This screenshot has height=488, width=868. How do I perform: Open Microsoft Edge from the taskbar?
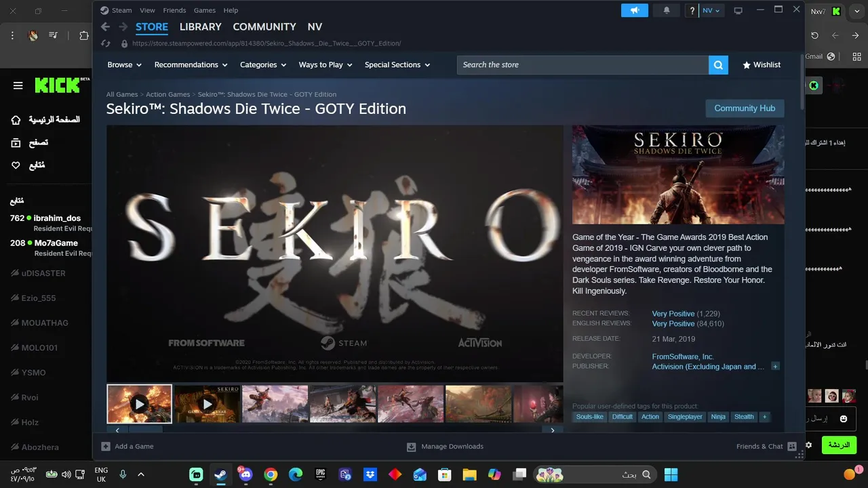click(296, 474)
